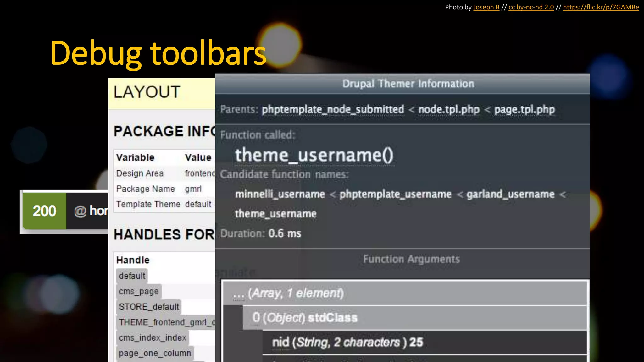Viewport: 644px width, 362px height.
Task: Click the 'default' Template Theme value cell
Action: tap(198, 204)
